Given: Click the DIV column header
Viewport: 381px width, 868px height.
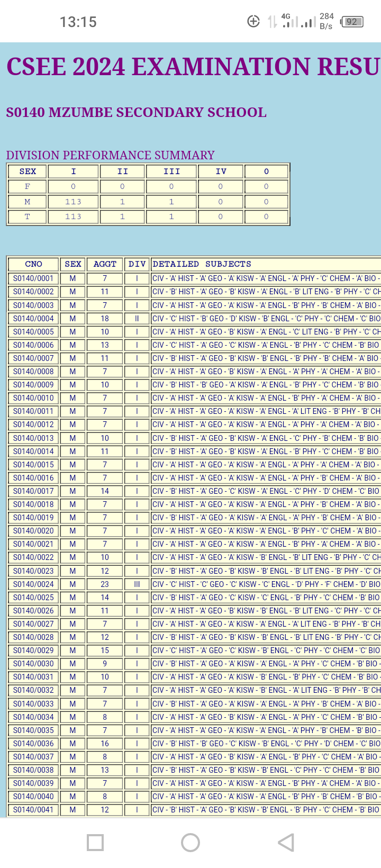Looking at the screenshot, I should coord(137,264).
